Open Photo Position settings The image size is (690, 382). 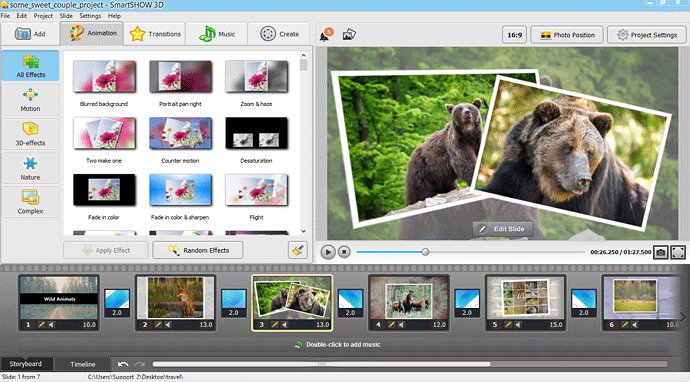pyautogui.click(x=567, y=35)
